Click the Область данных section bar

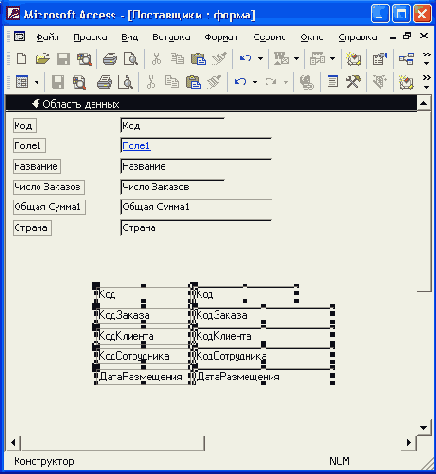coord(211,104)
